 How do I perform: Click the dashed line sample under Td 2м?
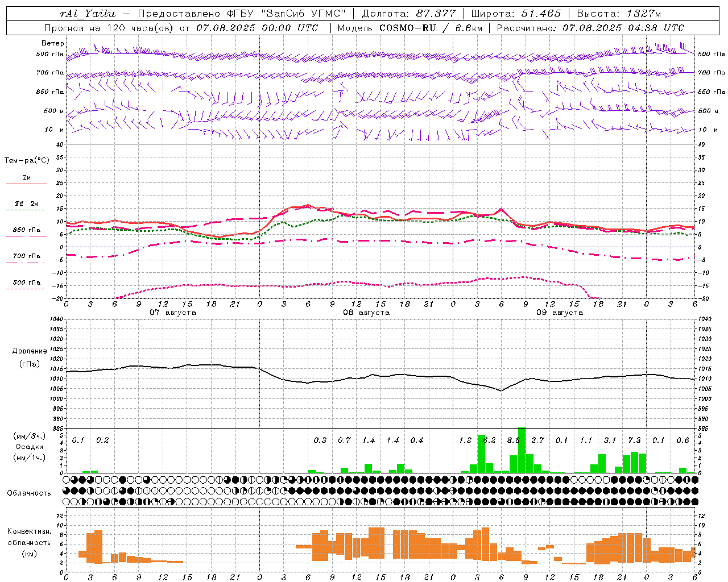point(26,210)
